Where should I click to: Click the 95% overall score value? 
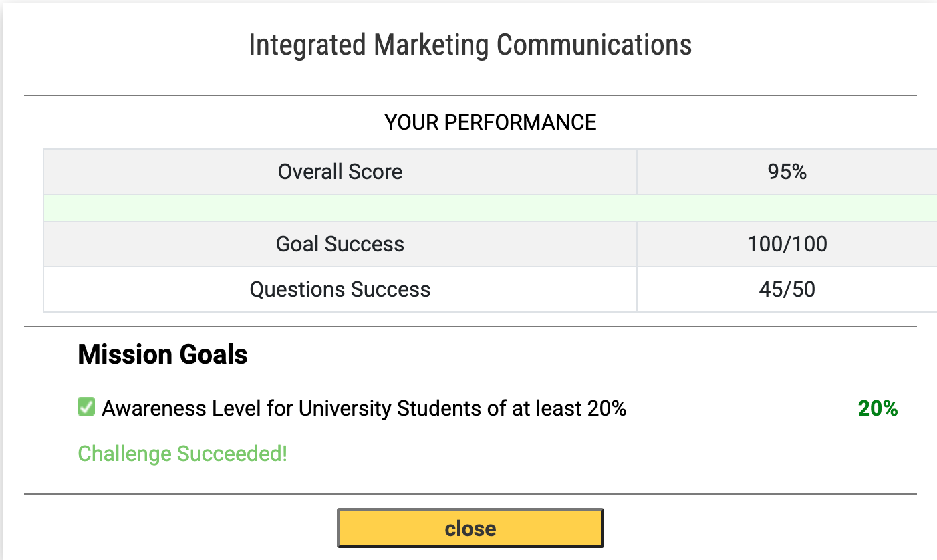(787, 172)
